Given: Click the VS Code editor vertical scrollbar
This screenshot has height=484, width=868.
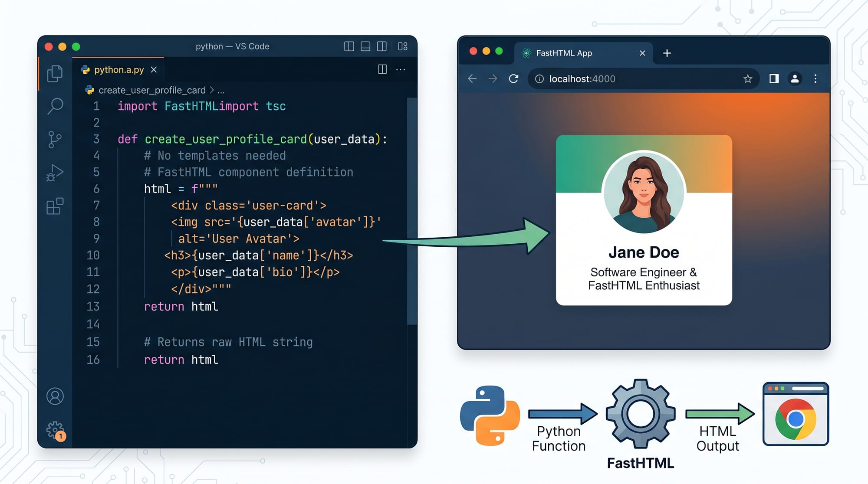Looking at the screenshot, I should click(x=412, y=211).
